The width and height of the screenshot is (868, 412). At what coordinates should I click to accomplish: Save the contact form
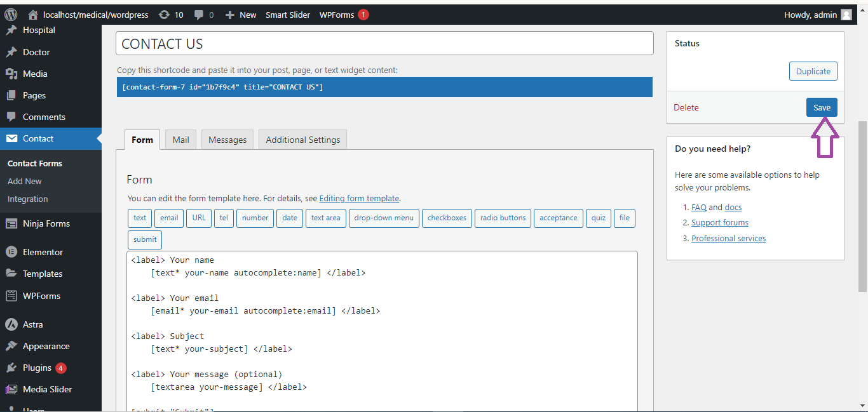(822, 107)
